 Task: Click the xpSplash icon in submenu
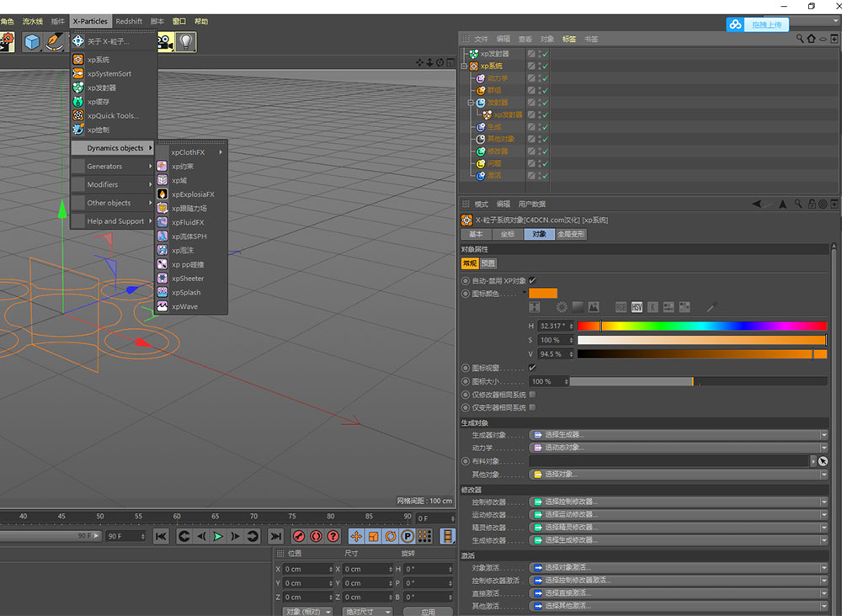163,293
